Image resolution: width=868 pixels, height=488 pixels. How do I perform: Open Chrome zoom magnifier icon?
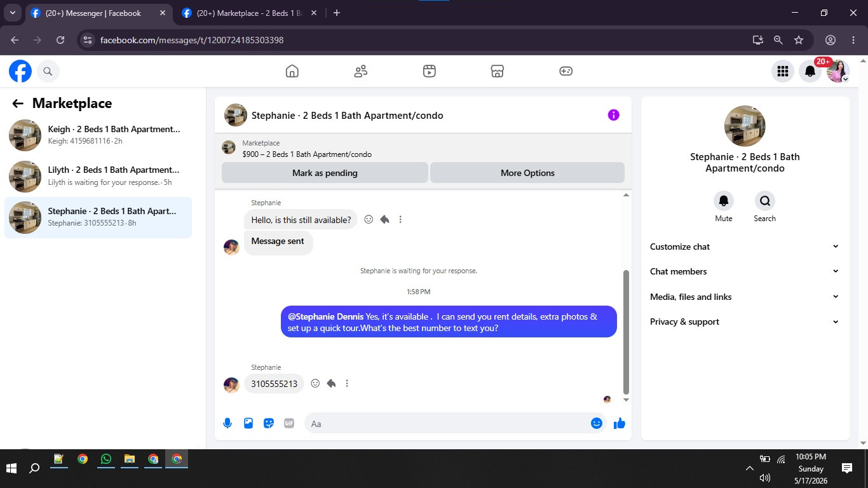click(x=778, y=40)
